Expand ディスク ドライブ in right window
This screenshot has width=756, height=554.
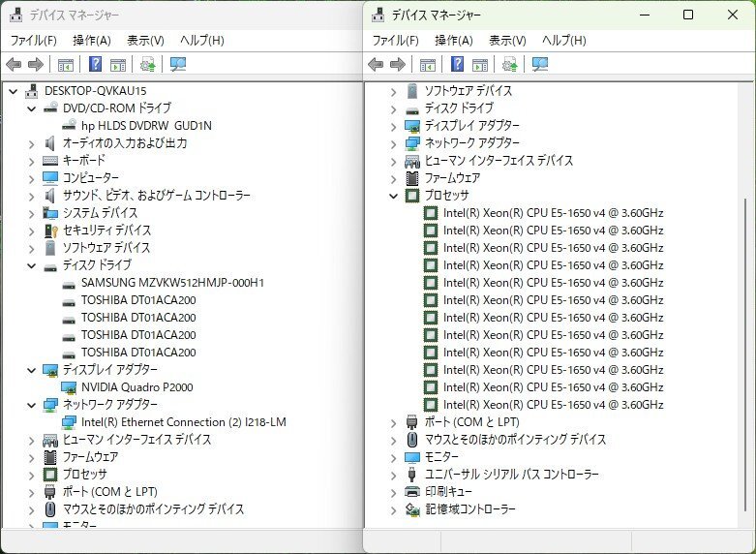click(393, 109)
